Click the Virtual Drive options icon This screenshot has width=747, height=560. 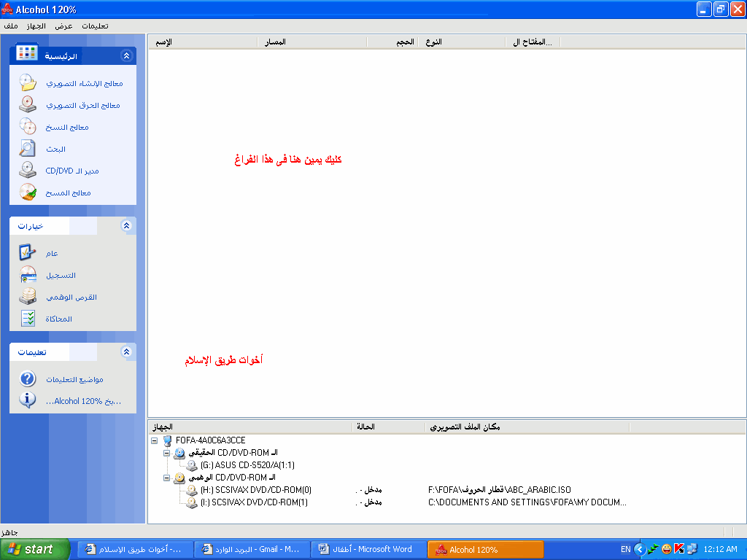(28, 297)
